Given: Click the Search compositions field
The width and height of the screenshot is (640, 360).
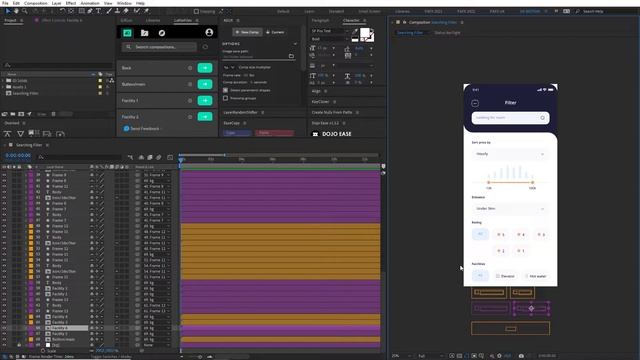Looking at the screenshot, I should pyautogui.click(x=159, y=47).
